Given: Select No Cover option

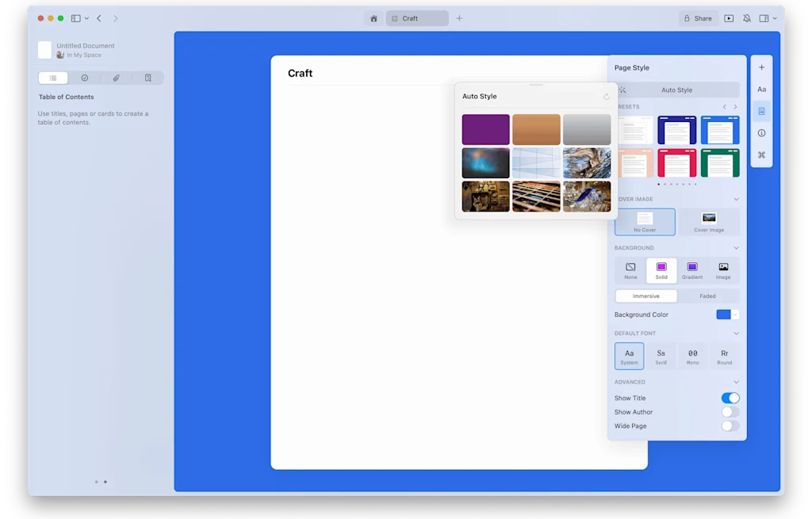Looking at the screenshot, I should coord(645,222).
